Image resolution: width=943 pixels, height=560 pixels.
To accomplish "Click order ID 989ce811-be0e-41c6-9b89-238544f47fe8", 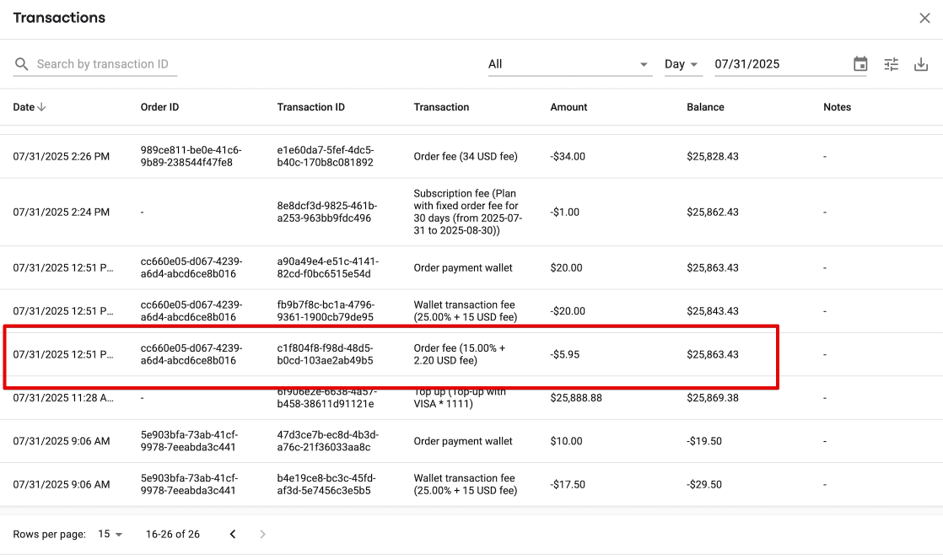I will pyautogui.click(x=191, y=156).
